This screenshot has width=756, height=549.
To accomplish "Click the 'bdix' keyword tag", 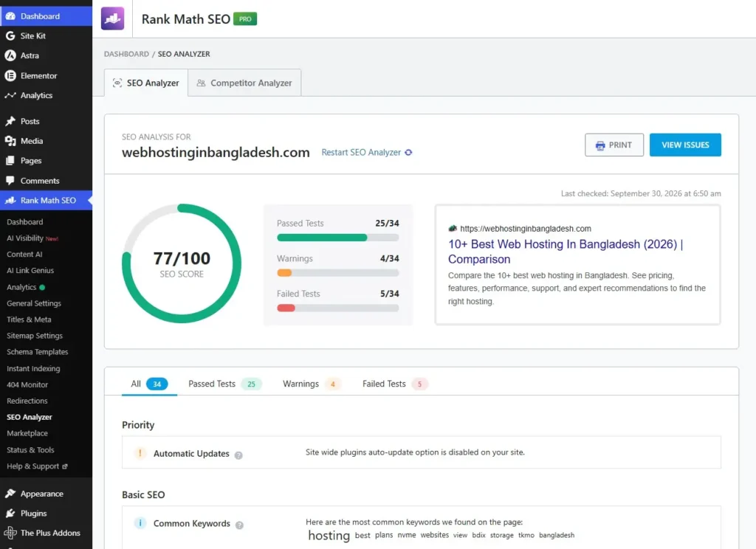I will click(x=478, y=535).
